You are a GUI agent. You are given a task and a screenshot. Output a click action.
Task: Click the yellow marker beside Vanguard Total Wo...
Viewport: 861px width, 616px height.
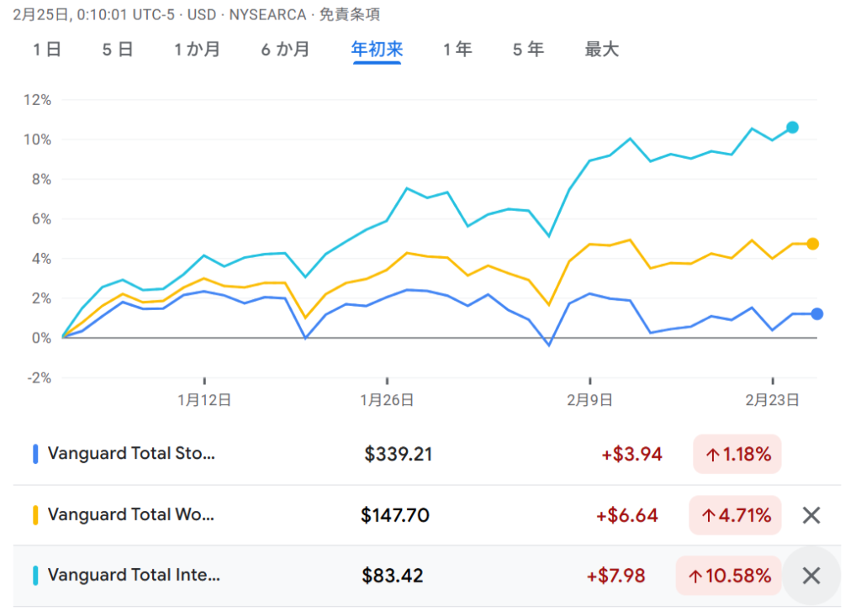coord(35,515)
